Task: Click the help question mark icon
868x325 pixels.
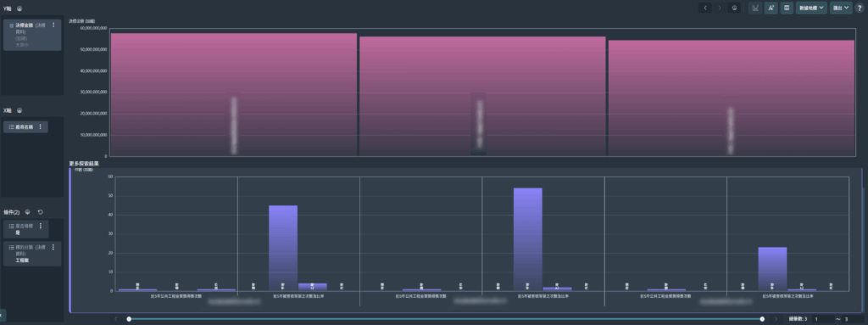Action: click(x=860, y=8)
